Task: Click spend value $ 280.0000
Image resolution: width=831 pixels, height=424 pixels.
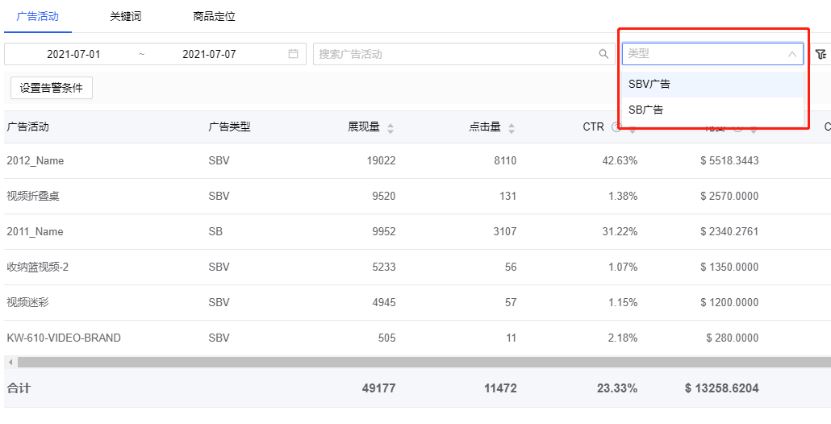Action: 732,338
